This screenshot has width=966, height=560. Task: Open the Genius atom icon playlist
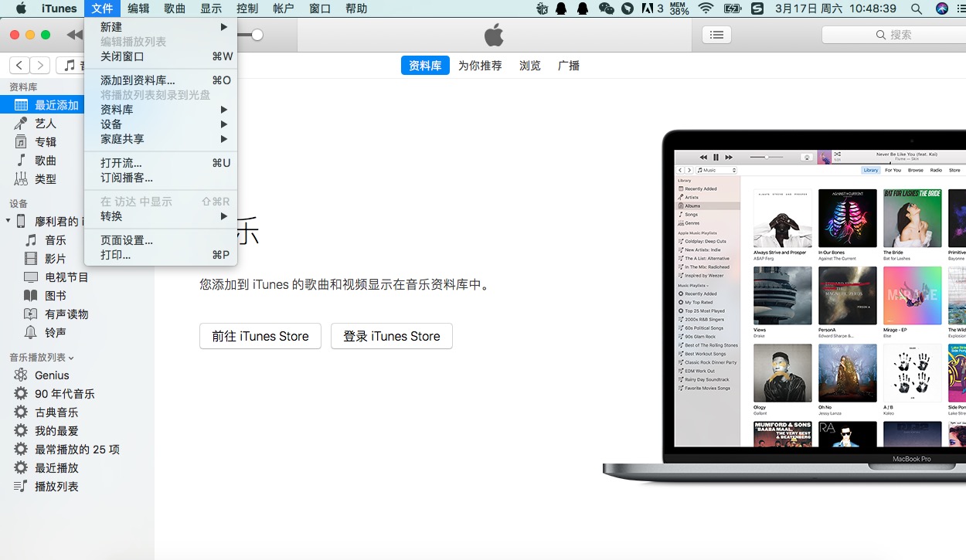point(21,375)
